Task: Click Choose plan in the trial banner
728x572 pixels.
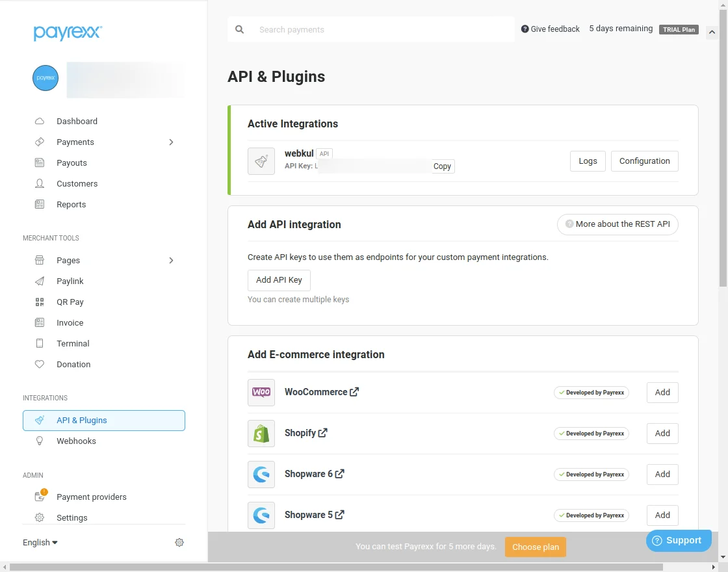Action: coord(535,547)
